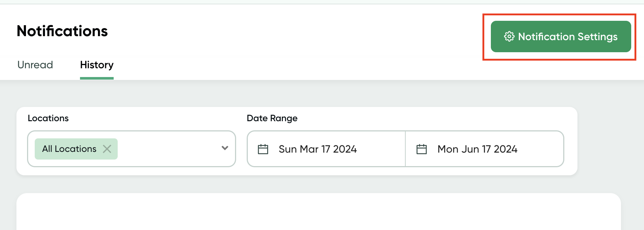Click divider between start and end dates
The width and height of the screenshot is (644, 230).
[x=405, y=149]
